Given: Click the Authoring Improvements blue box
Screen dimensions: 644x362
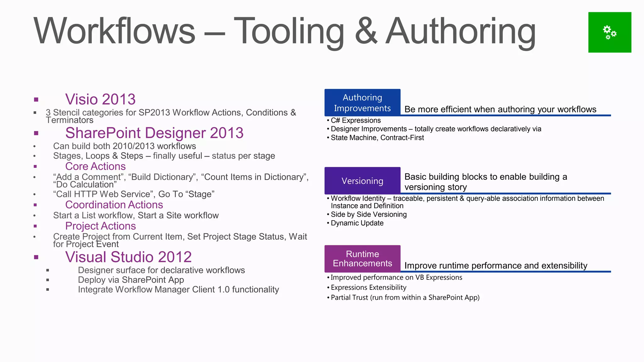Looking at the screenshot, I should coord(362,102).
